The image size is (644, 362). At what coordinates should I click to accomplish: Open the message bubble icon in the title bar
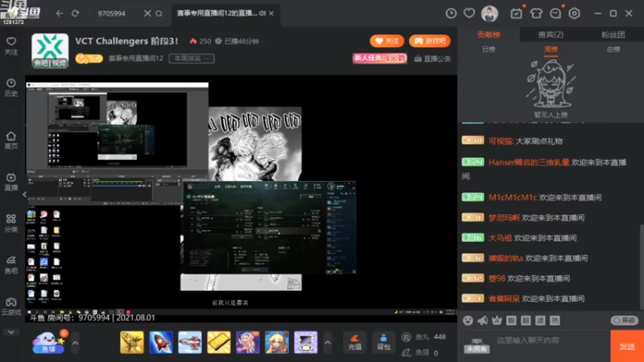[x=555, y=14]
